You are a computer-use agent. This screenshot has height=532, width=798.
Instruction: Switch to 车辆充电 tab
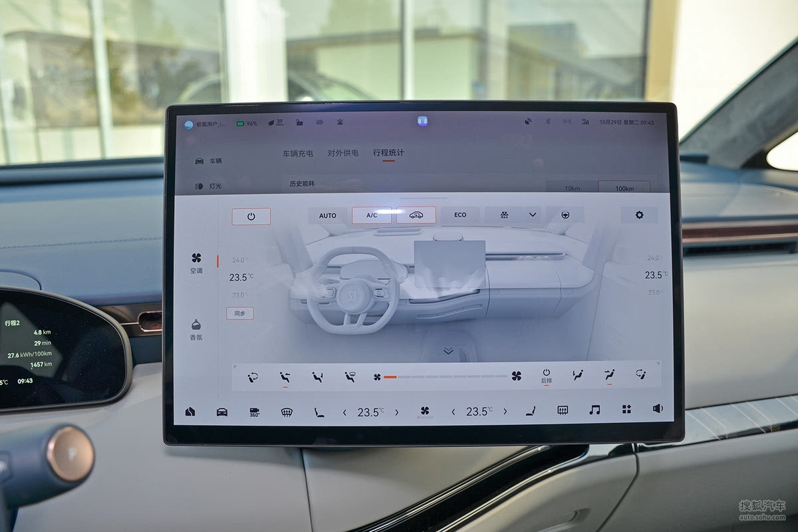tap(297, 153)
